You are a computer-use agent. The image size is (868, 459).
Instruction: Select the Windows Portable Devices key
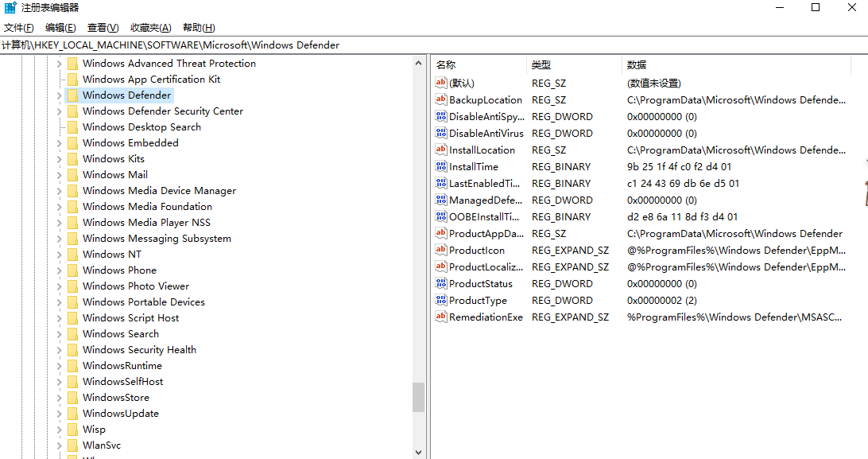pos(144,302)
